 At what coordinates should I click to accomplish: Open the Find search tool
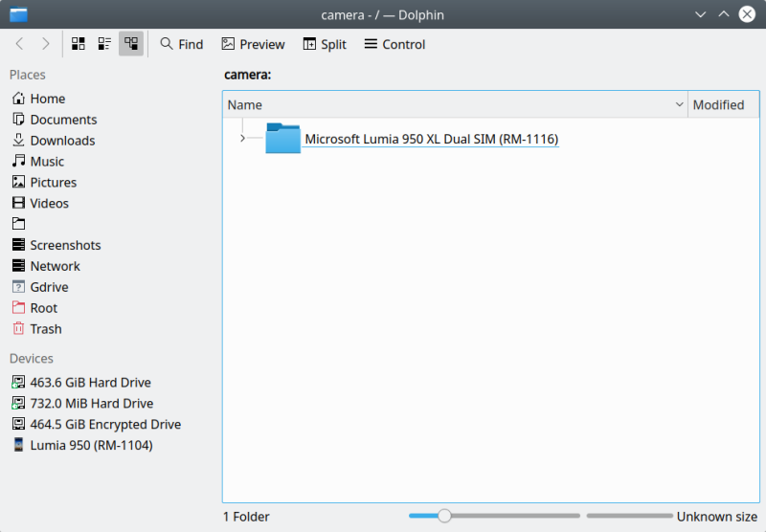click(x=181, y=44)
